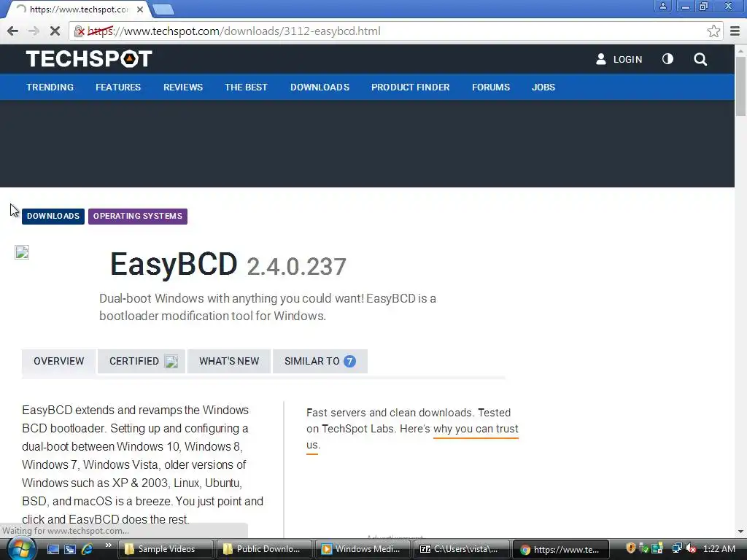Close the techspot browser tab
The width and height of the screenshot is (747, 560).
click(x=139, y=9)
